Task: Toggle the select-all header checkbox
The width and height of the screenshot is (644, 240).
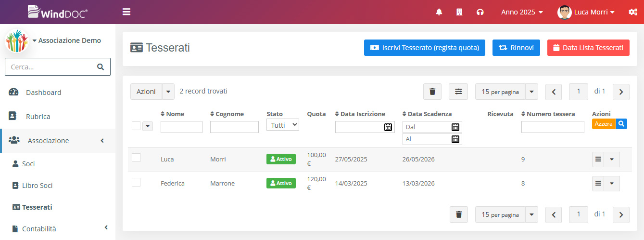Action: (x=136, y=126)
